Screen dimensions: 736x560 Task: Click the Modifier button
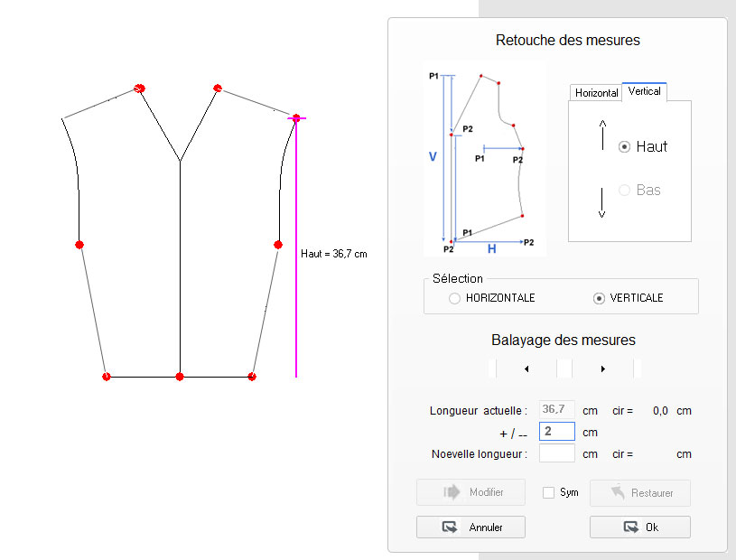pos(470,492)
